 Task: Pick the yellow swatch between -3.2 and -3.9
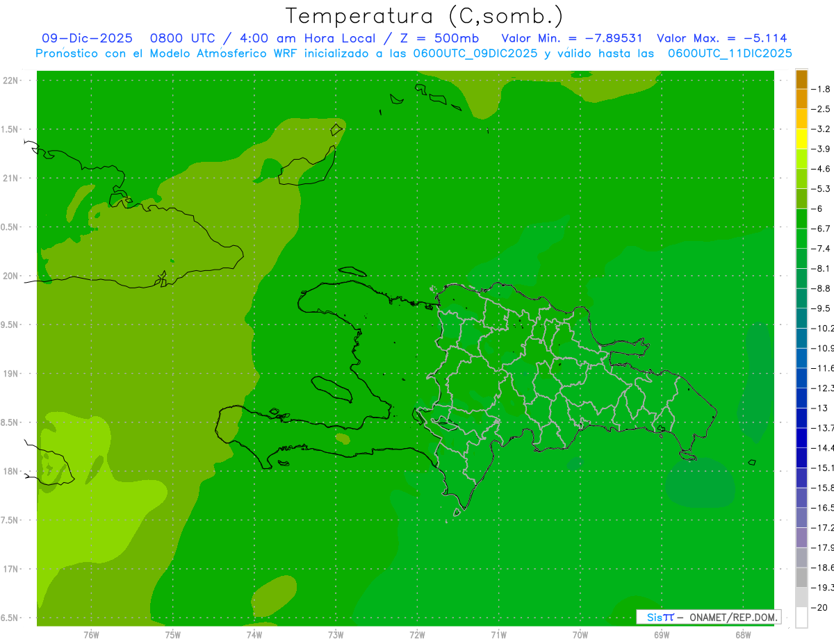click(x=801, y=139)
